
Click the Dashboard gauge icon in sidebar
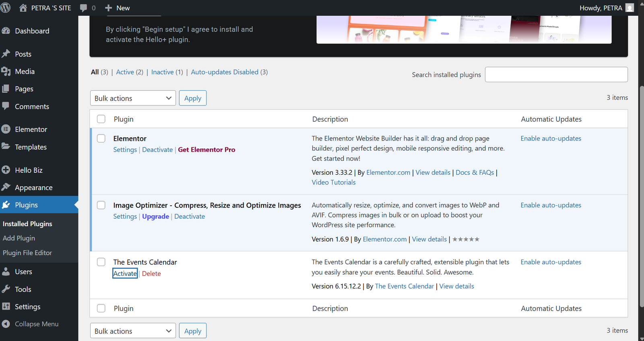[x=6, y=31]
